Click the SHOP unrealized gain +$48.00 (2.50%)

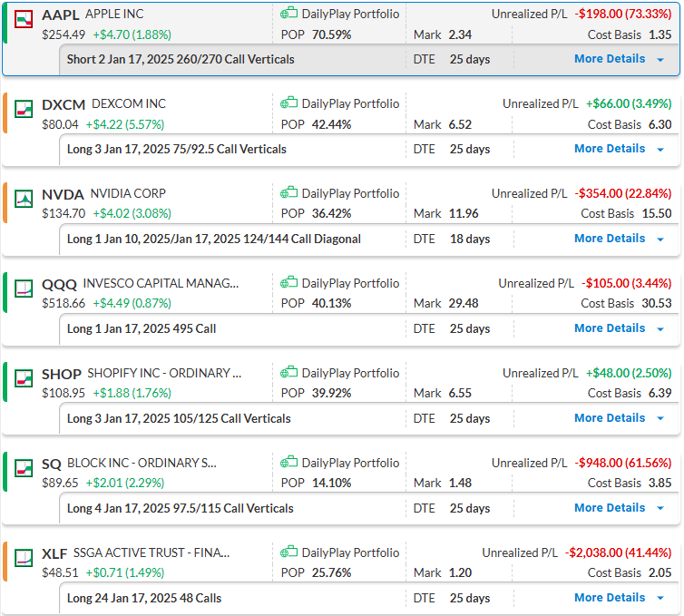[x=628, y=373]
